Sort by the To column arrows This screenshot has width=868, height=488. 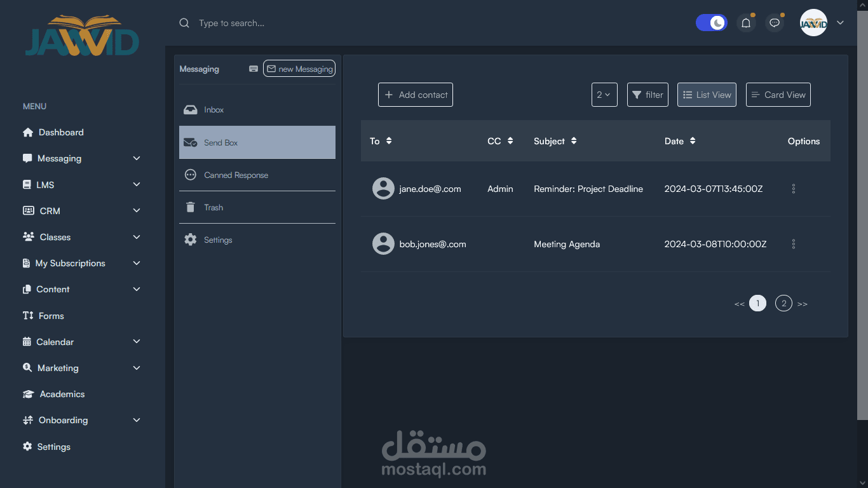click(389, 141)
